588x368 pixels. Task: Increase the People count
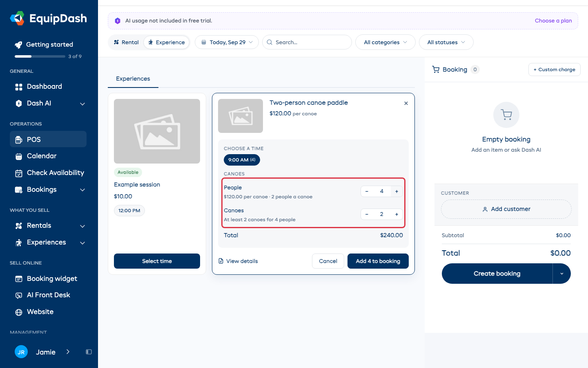tap(396, 191)
